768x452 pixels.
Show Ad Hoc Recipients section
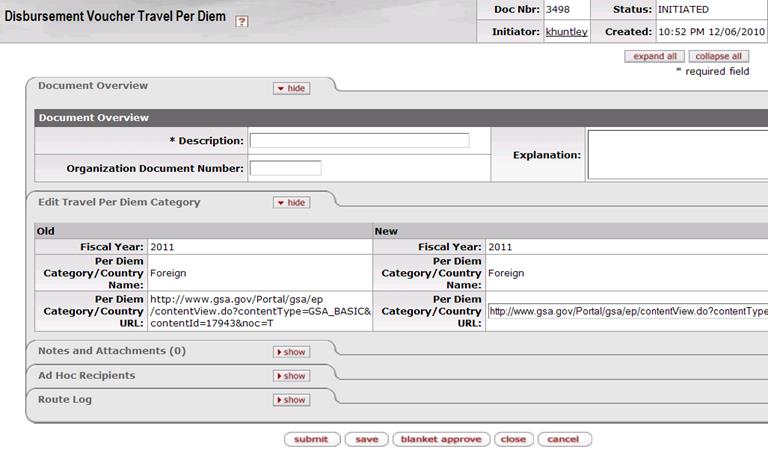pyautogui.click(x=291, y=376)
